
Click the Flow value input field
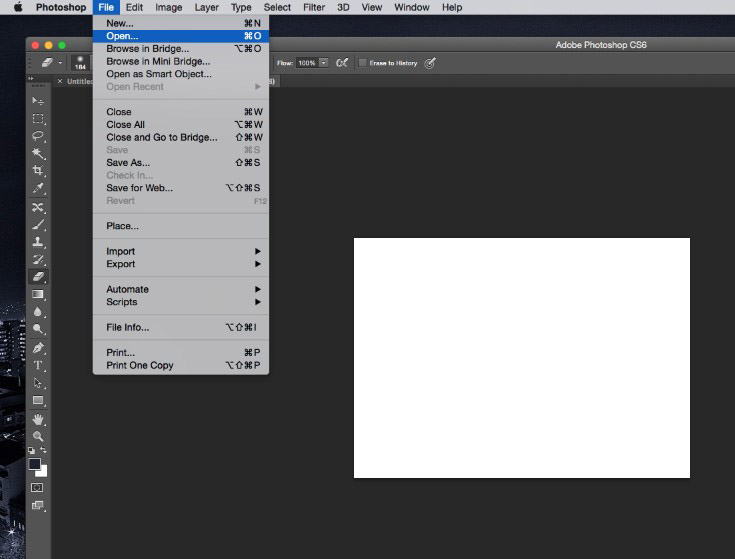coord(306,63)
